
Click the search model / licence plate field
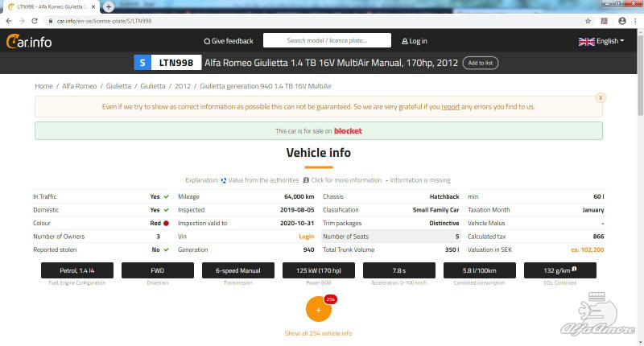point(326,40)
